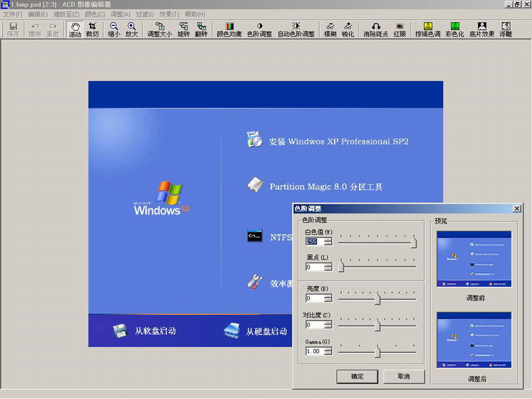Click the white value spinner arrows
Screen dimensions: 532x399
click(328, 241)
